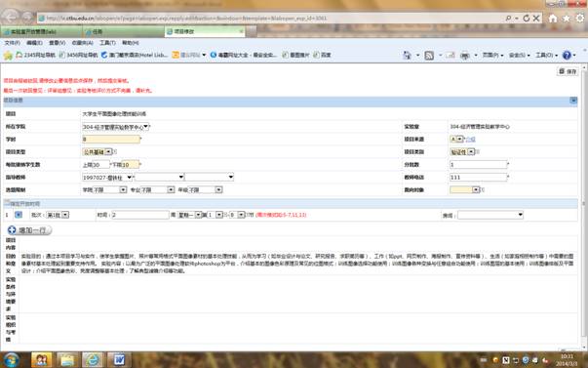This screenshot has height=368, width=588.
Task: Open Favorites using the star icon
Action: (x=566, y=18)
